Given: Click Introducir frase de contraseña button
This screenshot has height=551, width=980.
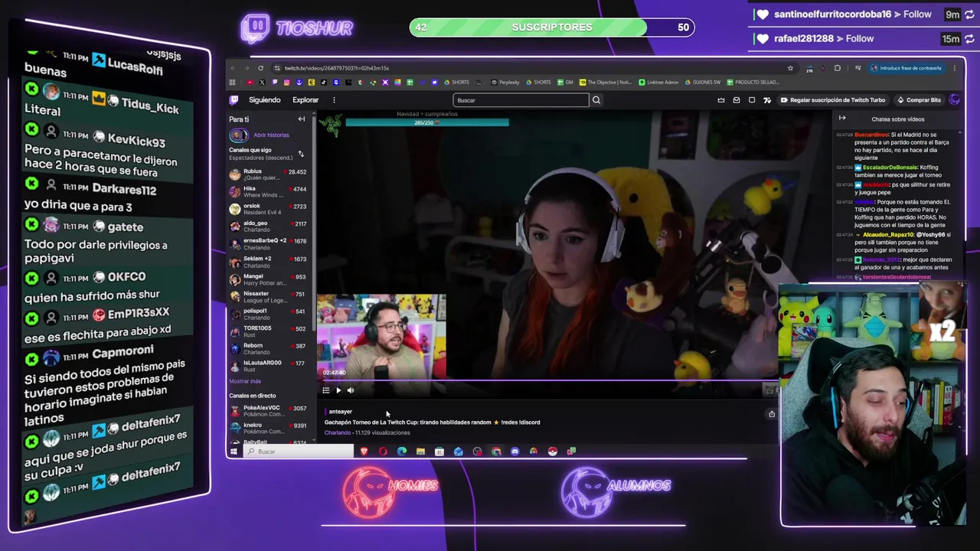Looking at the screenshot, I should click(906, 68).
